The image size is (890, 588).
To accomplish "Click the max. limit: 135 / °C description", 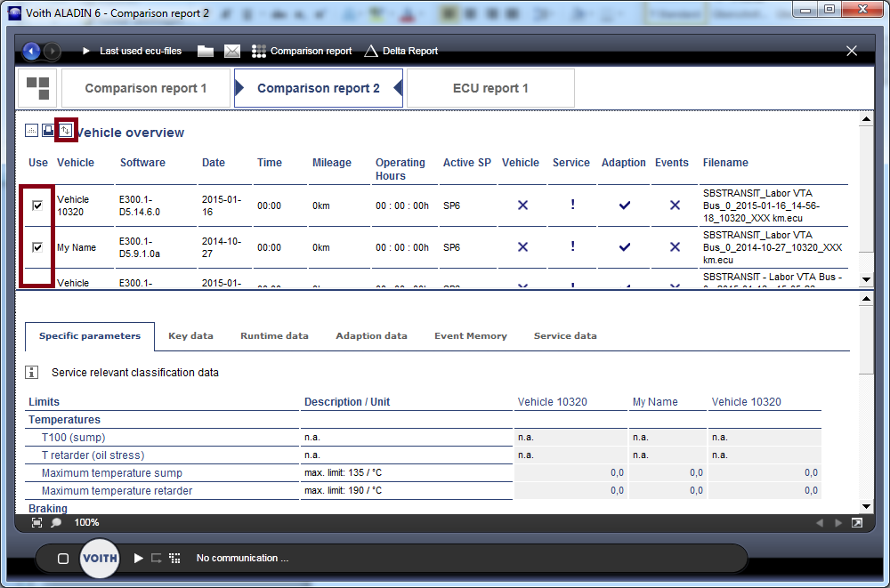I will pyautogui.click(x=343, y=472).
